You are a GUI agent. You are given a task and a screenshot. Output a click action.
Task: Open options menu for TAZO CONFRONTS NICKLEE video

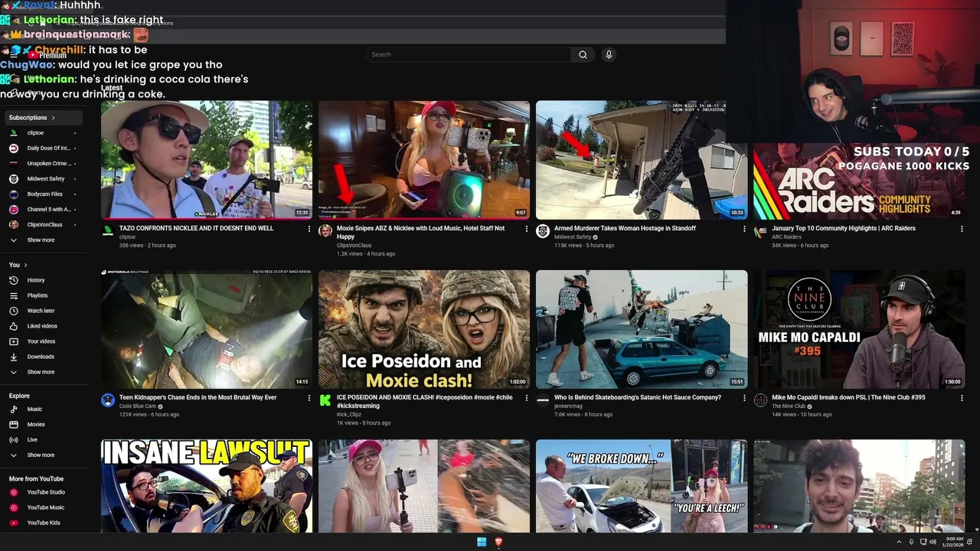(x=309, y=229)
